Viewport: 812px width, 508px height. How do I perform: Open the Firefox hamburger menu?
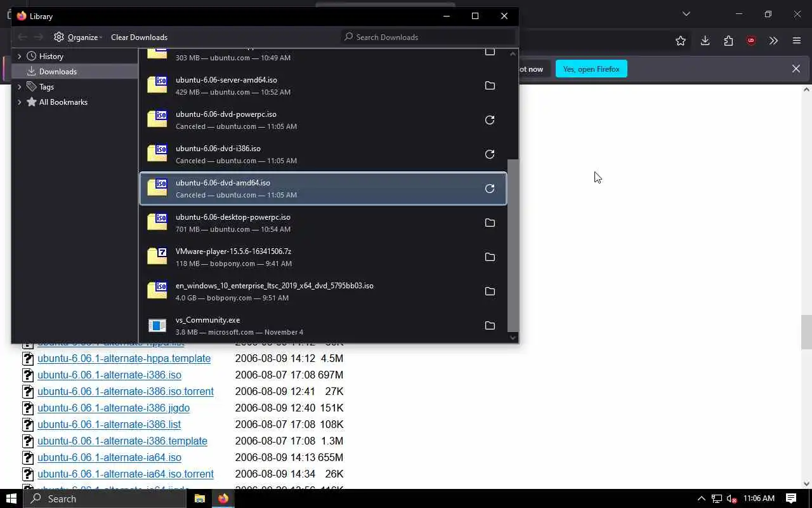click(797, 41)
